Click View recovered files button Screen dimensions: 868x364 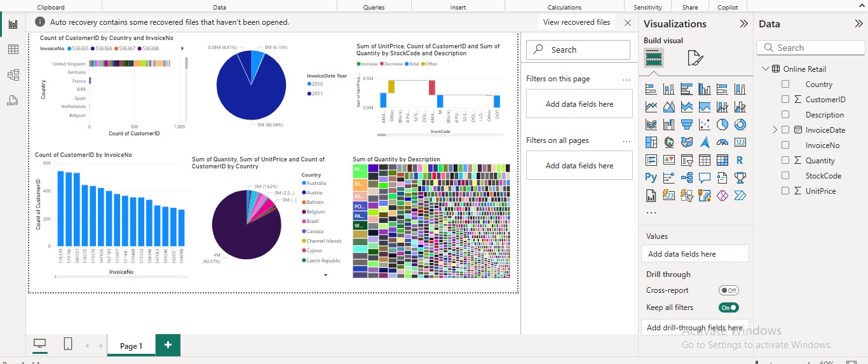[x=576, y=22]
